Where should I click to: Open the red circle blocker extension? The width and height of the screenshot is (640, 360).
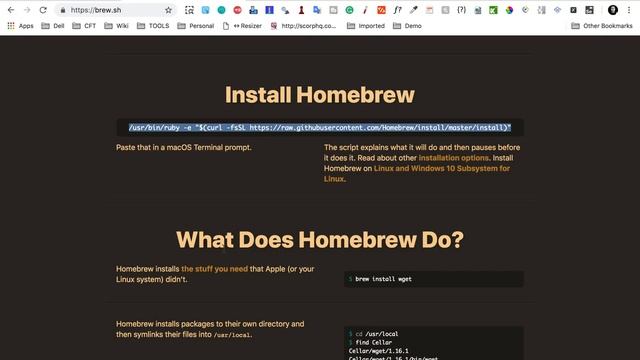(237, 10)
